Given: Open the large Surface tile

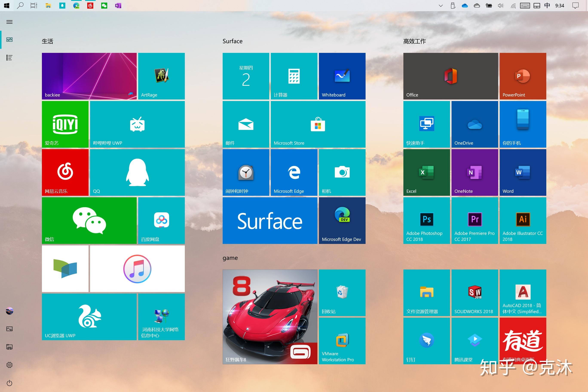Looking at the screenshot, I should [x=270, y=220].
